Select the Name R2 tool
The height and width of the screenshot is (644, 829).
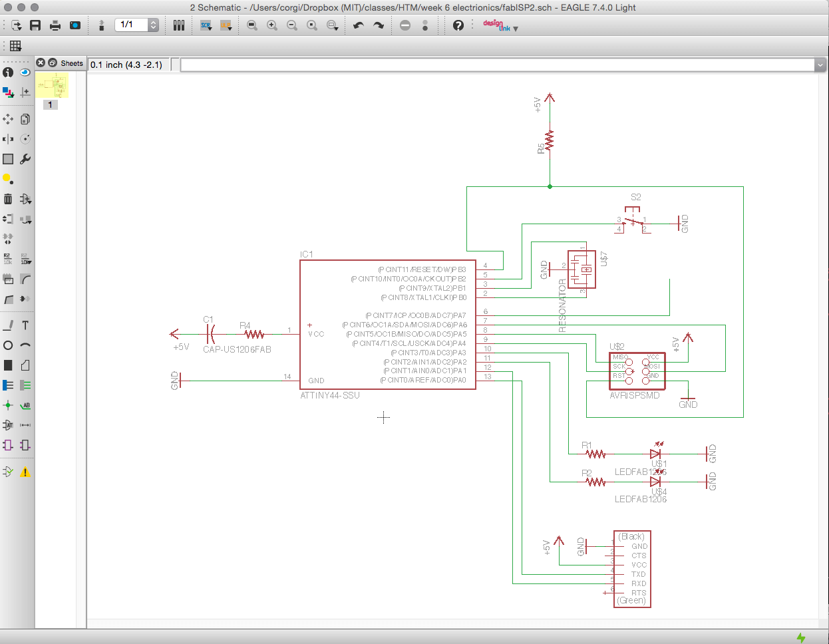click(x=8, y=259)
